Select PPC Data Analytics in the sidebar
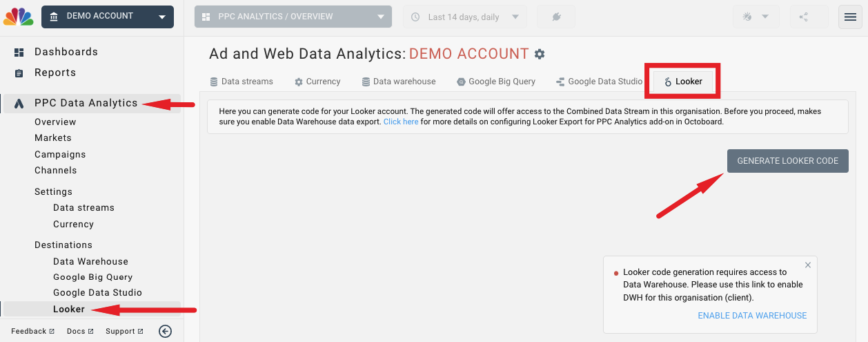 [86, 103]
